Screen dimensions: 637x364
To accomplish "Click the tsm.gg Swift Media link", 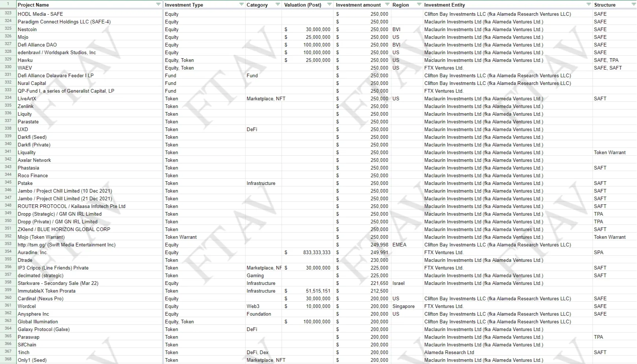I will click(x=66, y=245).
